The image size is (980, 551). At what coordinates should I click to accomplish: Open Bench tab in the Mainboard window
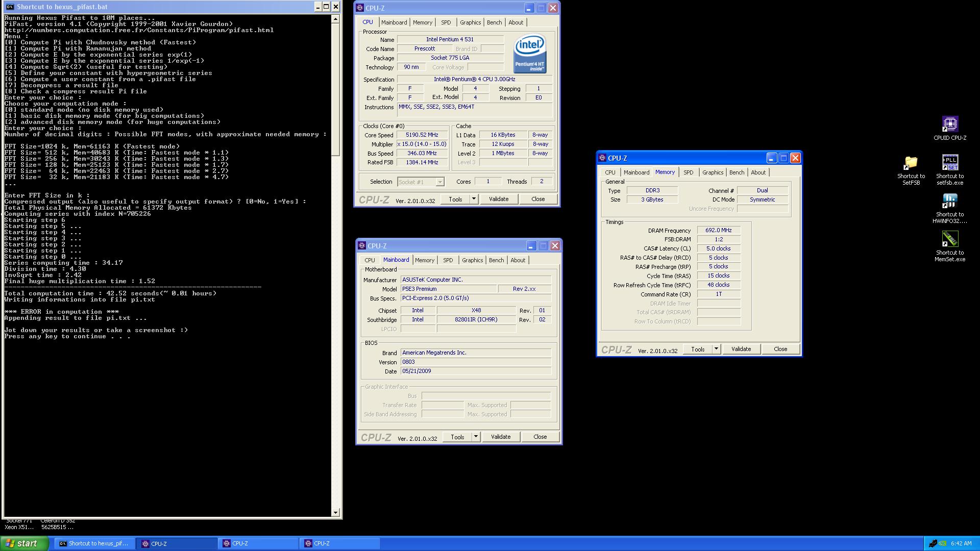coord(496,260)
